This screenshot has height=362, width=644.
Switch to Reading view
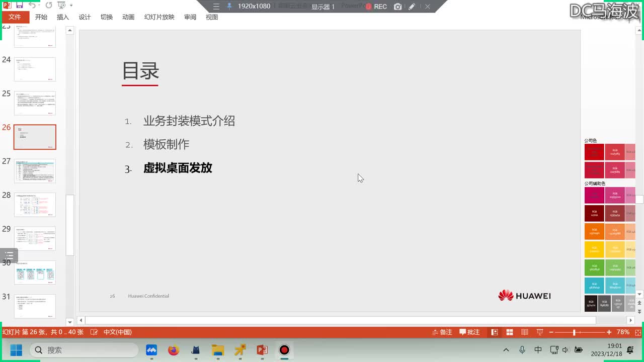525,332
